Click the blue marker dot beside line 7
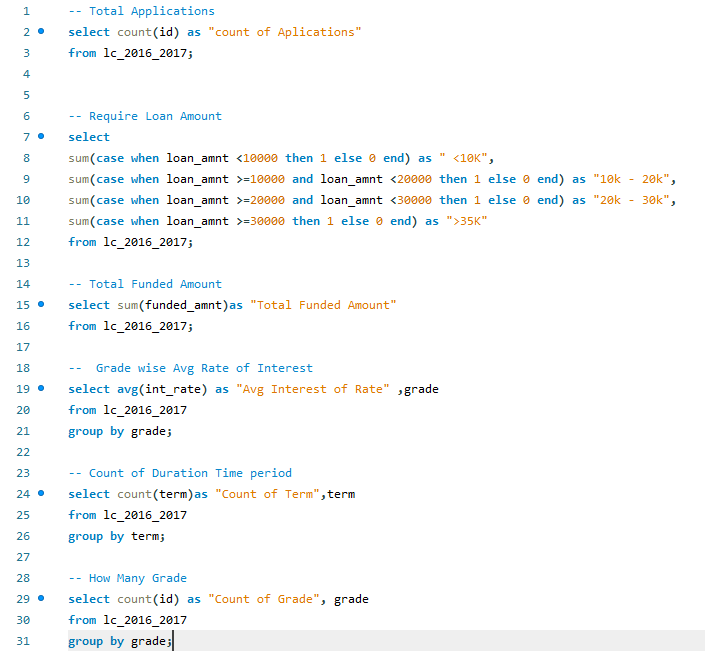The image size is (705, 656). point(41,137)
